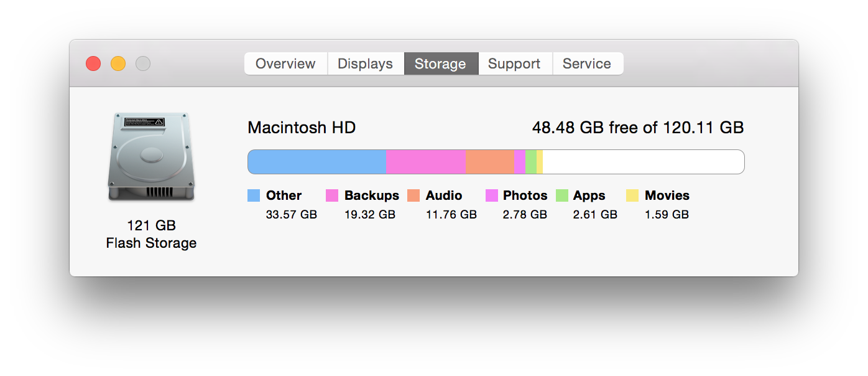Click the blue Other segment in storage bar
This screenshot has width=868, height=376.
317,162
